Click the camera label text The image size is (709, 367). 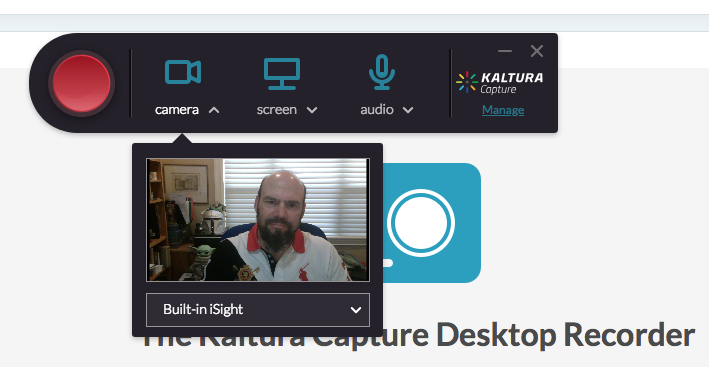[177, 110]
